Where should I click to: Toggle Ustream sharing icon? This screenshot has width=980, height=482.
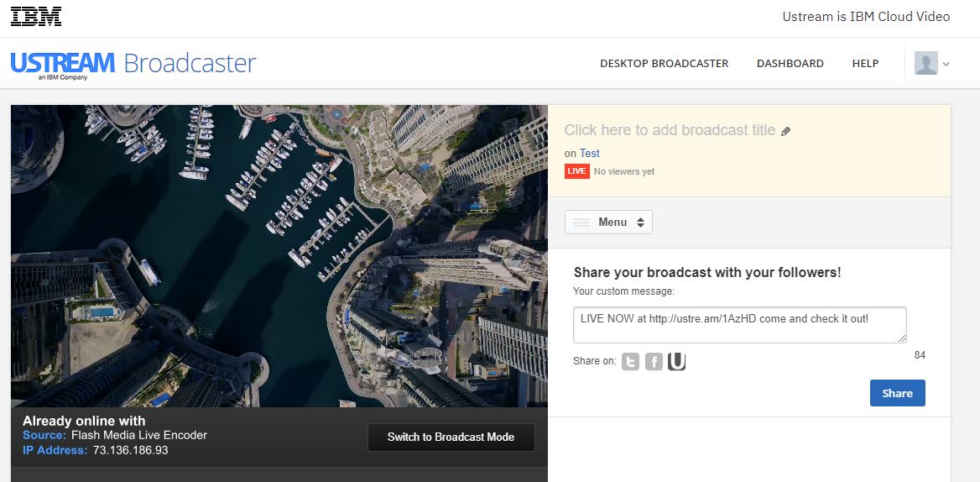pyautogui.click(x=677, y=361)
